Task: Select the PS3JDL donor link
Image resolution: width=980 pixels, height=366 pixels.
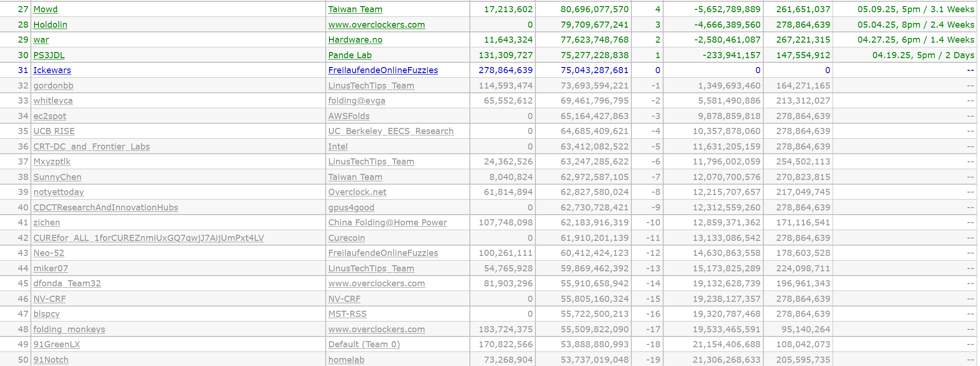Action: pyautogui.click(x=49, y=55)
